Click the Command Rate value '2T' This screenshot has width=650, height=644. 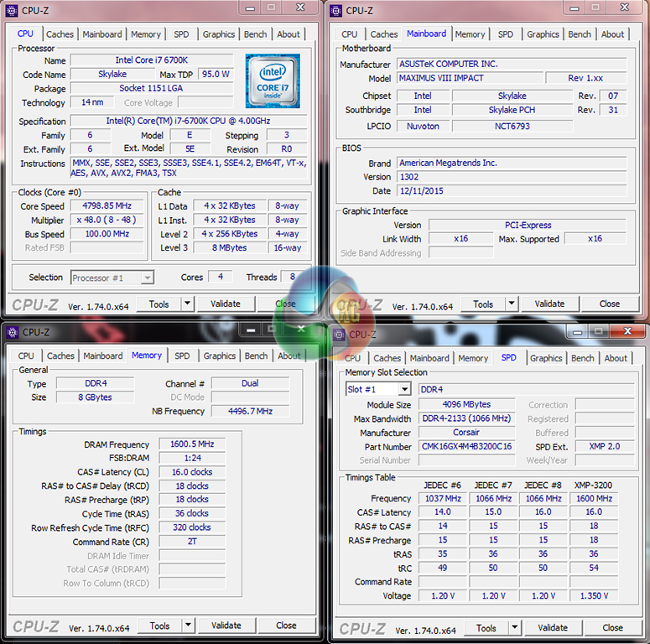pyautogui.click(x=192, y=542)
